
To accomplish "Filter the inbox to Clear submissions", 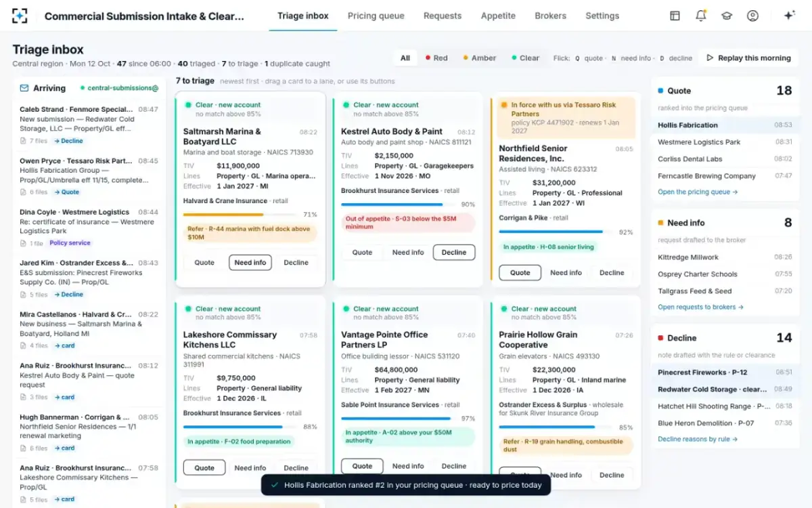I will coord(526,58).
